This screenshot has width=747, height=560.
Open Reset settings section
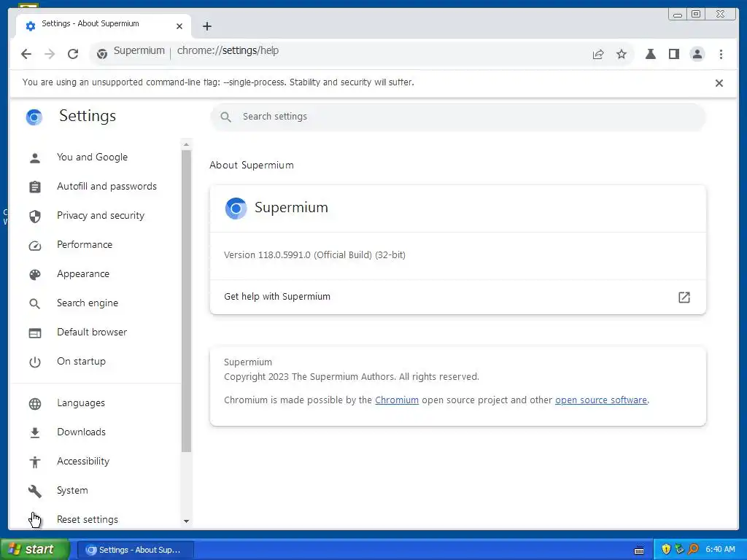88,519
